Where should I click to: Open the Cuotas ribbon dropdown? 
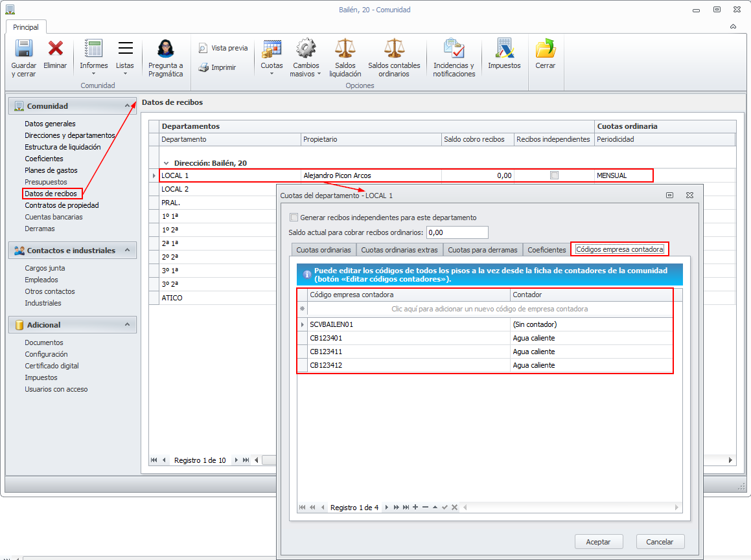coord(272,58)
